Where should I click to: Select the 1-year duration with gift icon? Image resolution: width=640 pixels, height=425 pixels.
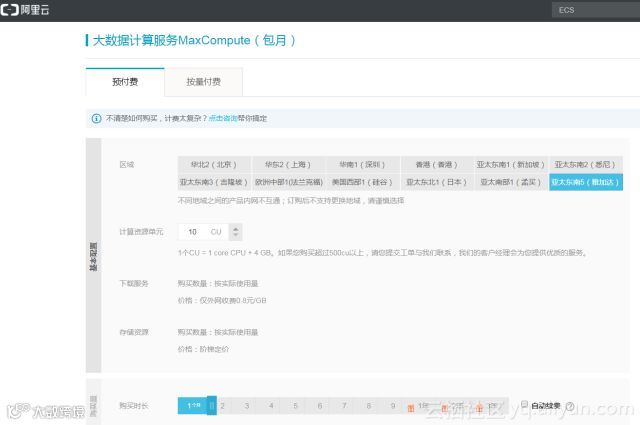[418, 407]
